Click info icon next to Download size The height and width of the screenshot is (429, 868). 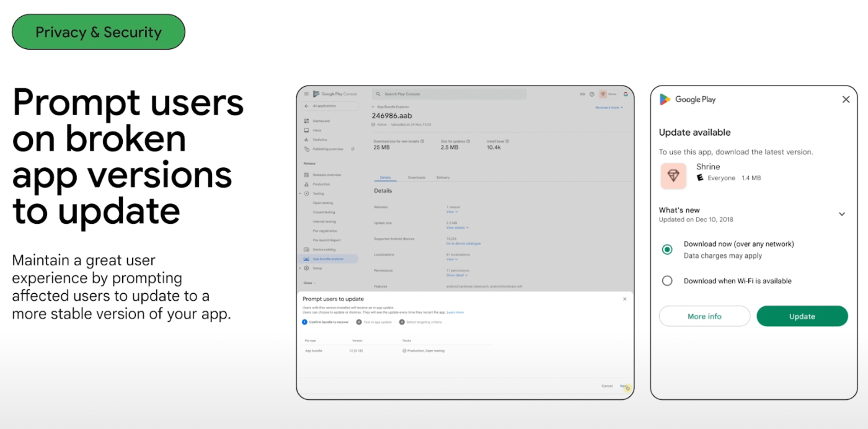tap(422, 141)
